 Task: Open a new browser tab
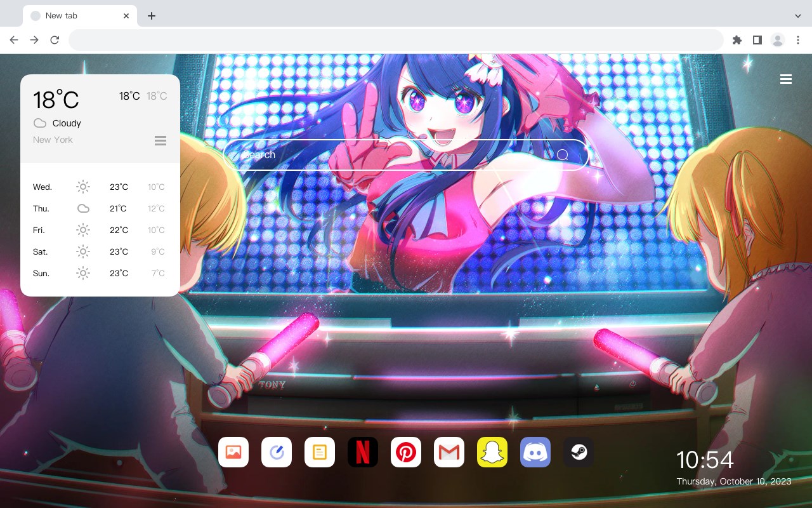[151, 16]
